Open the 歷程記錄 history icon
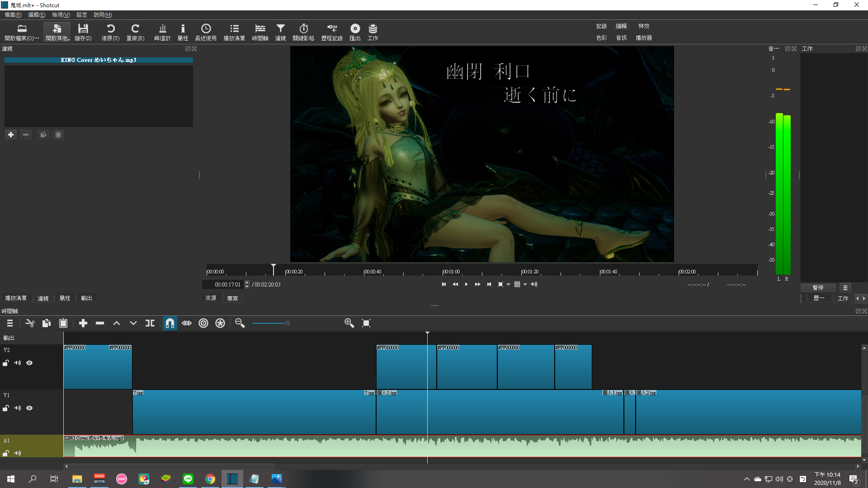The height and width of the screenshot is (488, 868). pos(332,32)
